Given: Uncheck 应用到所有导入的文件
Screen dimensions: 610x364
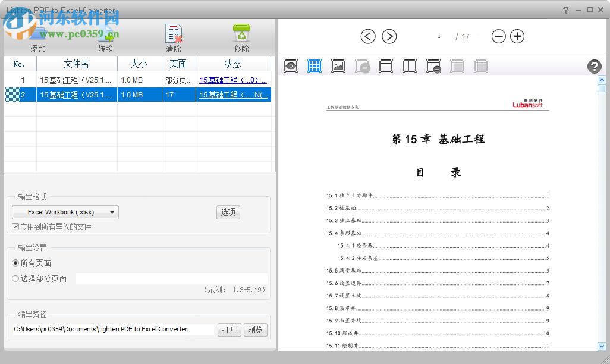Looking at the screenshot, I should tap(15, 226).
